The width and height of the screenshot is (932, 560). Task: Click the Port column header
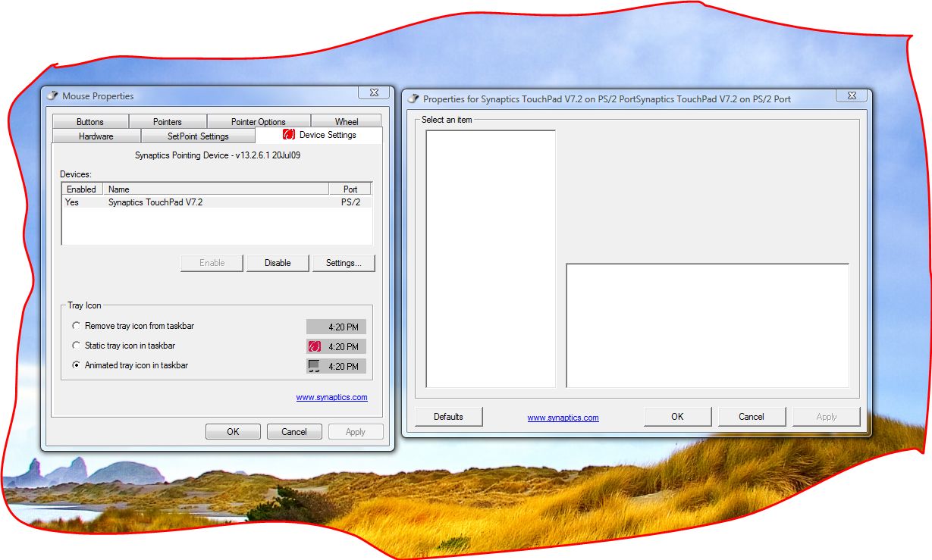point(350,189)
